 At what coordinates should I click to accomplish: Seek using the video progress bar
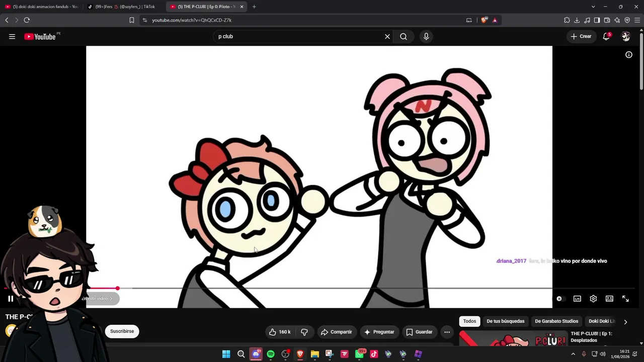pos(319,288)
